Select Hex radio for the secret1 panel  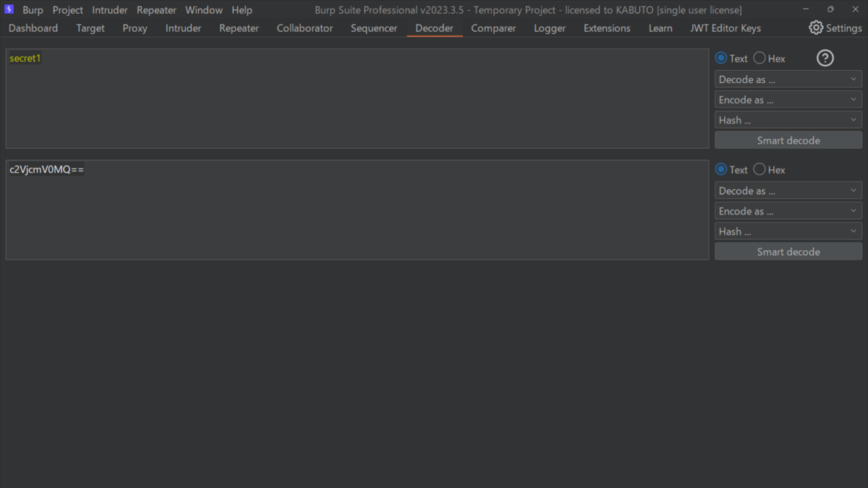[759, 58]
